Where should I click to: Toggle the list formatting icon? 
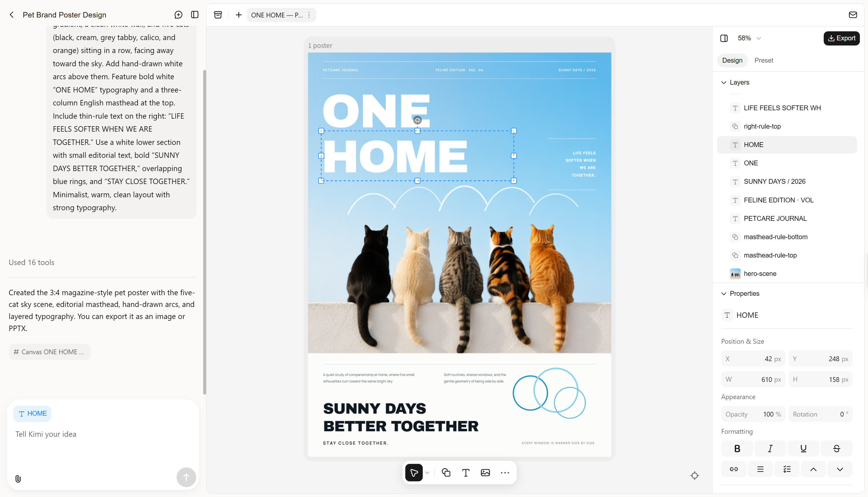[787, 469]
